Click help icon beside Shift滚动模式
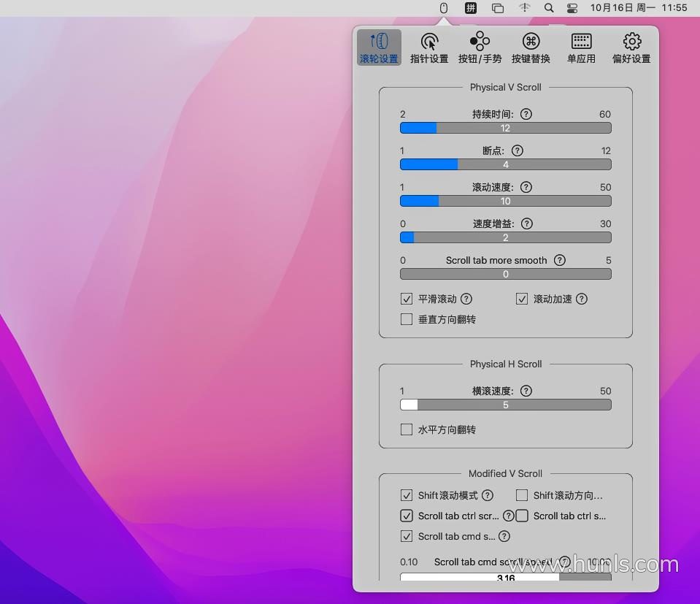This screenshot has width=700, height=604. coord(488,495)
